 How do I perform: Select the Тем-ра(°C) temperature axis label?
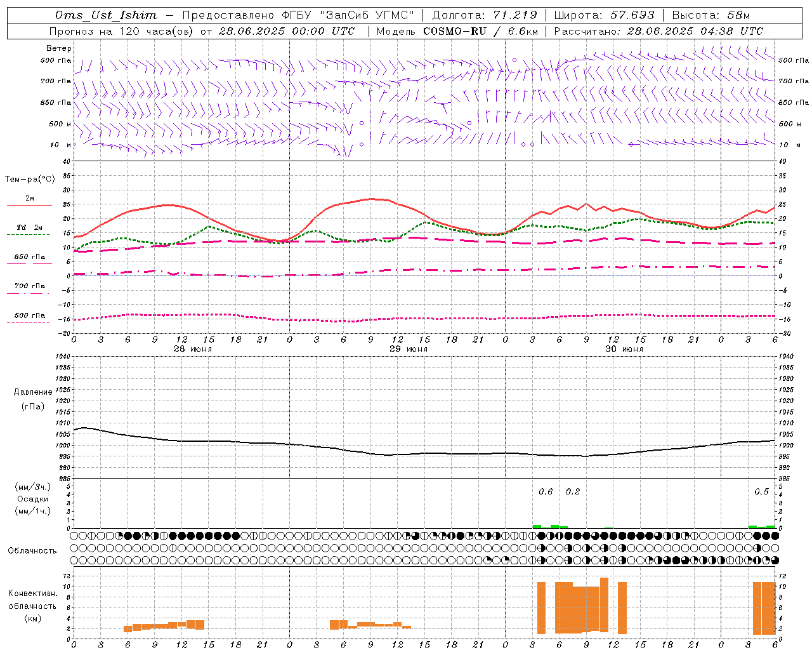click(x=30, y=180)
